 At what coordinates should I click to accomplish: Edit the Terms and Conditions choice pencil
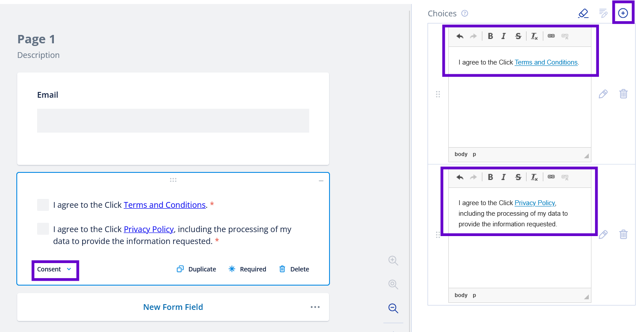point(603,94)
